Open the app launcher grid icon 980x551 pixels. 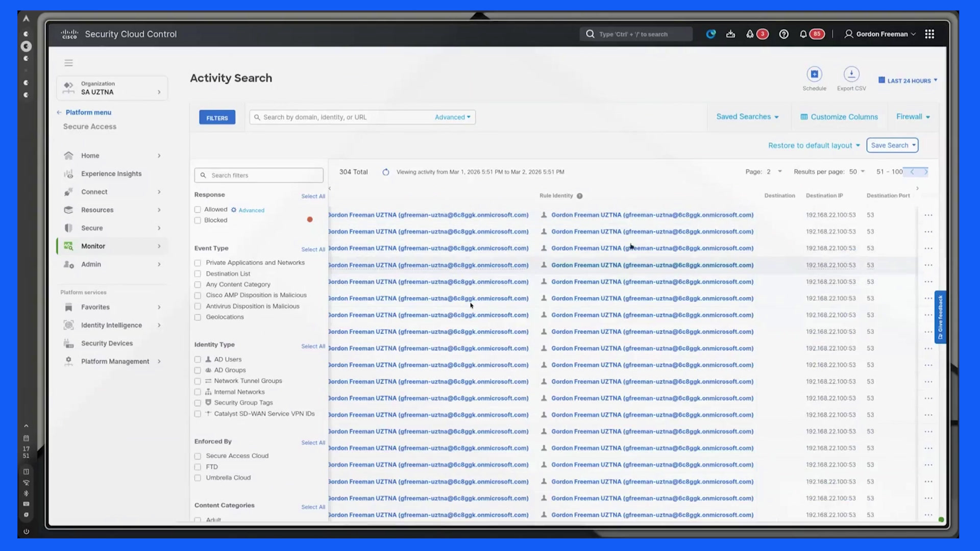point(929,34)
